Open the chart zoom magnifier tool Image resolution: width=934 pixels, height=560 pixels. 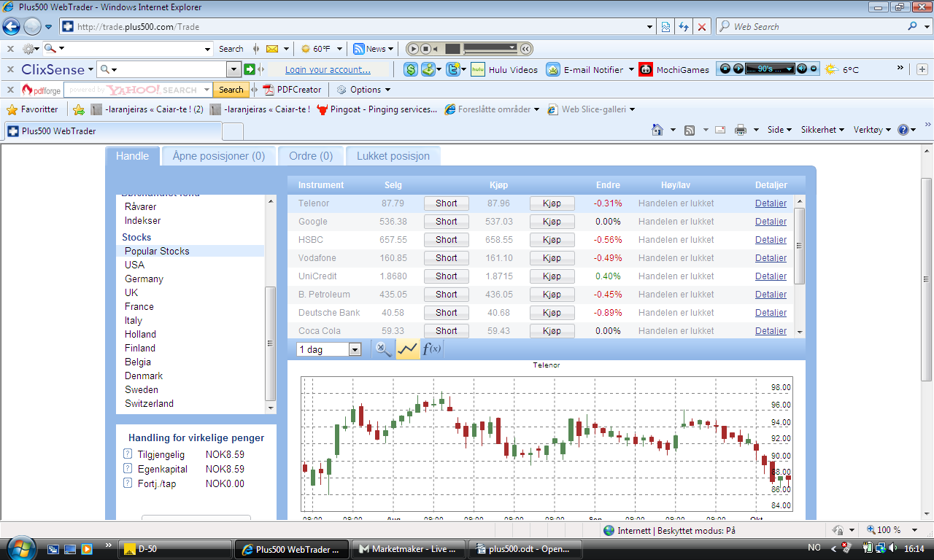[x=383, y=349]
